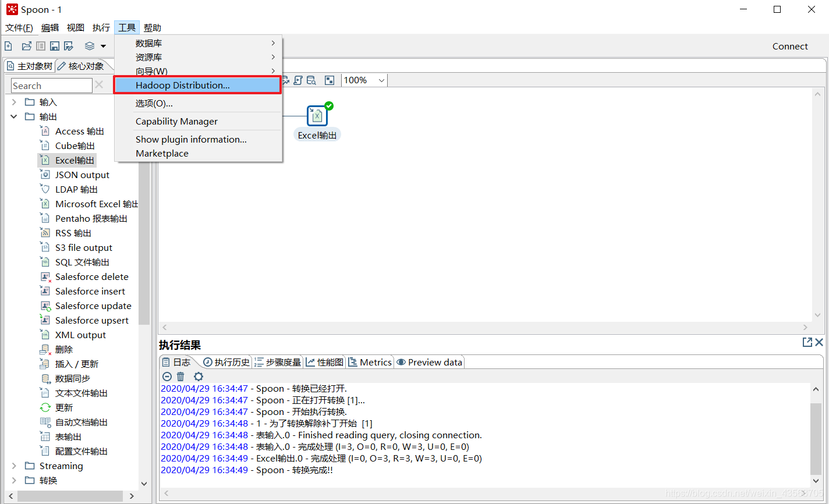Select Microsoft Excel 输出 in the tree
829x504 pixels.
point(97,204)
